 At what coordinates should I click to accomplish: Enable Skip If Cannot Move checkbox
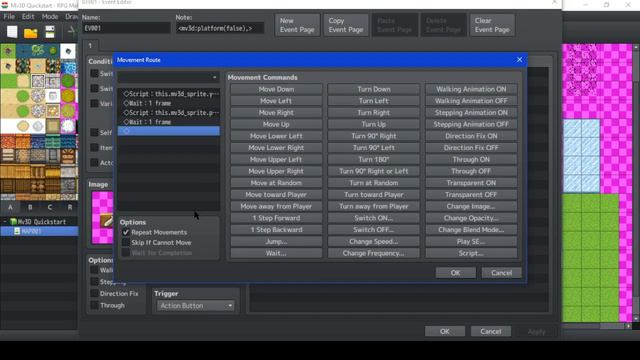[x=126, y=242]
